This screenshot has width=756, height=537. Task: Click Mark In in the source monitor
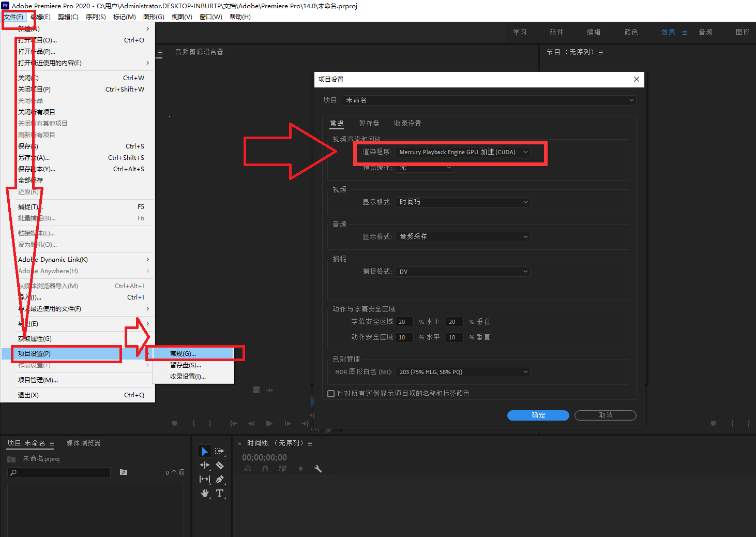coord(194,423)
